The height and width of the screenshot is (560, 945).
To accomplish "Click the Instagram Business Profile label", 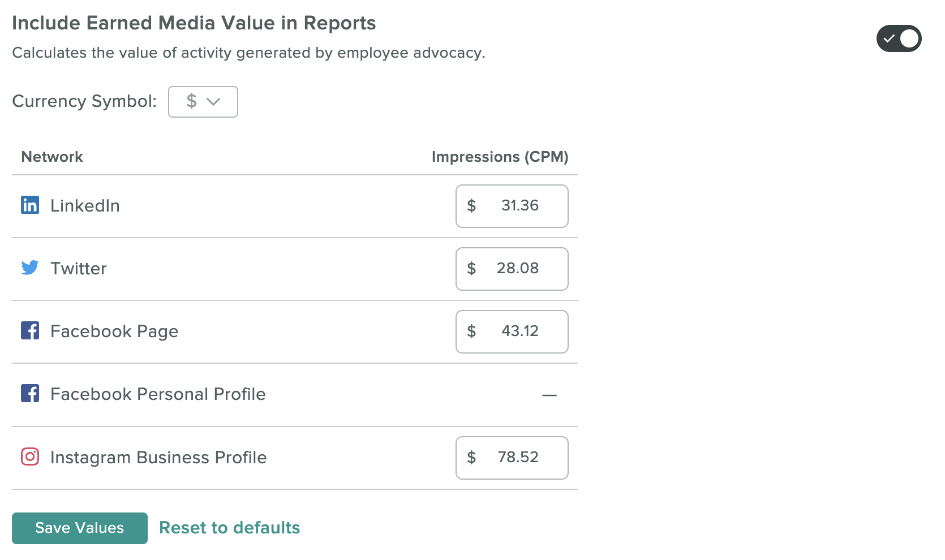I will pyautogui.click(x=158, y=457).
